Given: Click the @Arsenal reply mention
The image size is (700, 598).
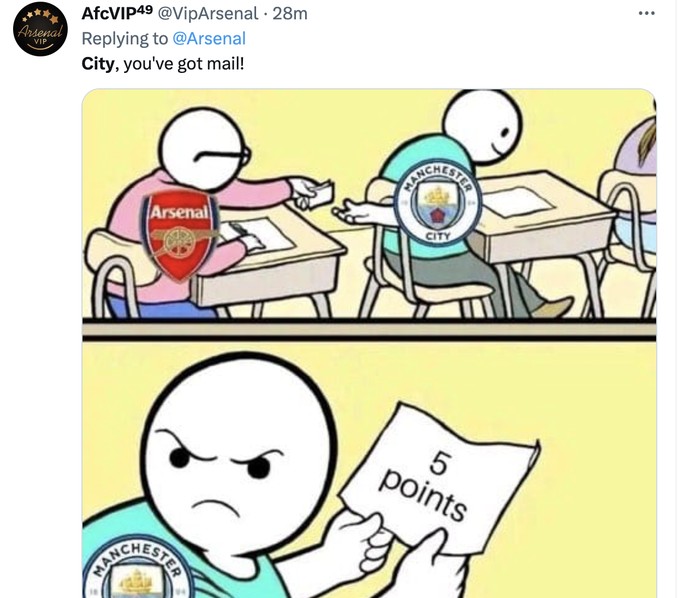Looking at the screenshot, I should [209, 39].
